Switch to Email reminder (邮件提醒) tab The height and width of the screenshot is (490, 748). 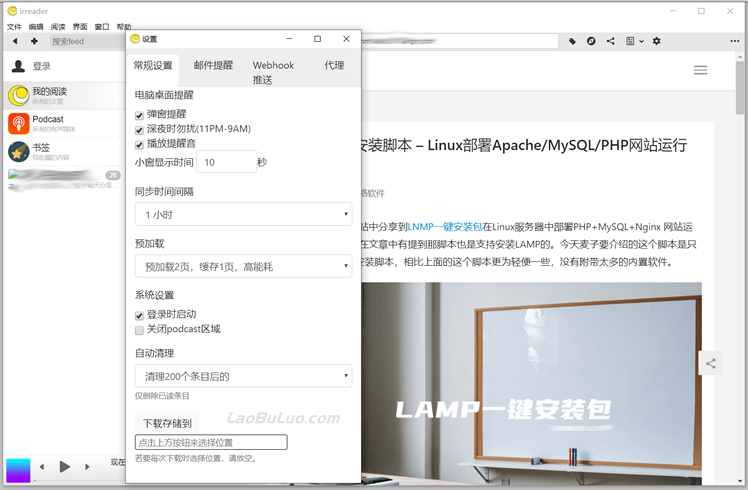pos(213,65)
